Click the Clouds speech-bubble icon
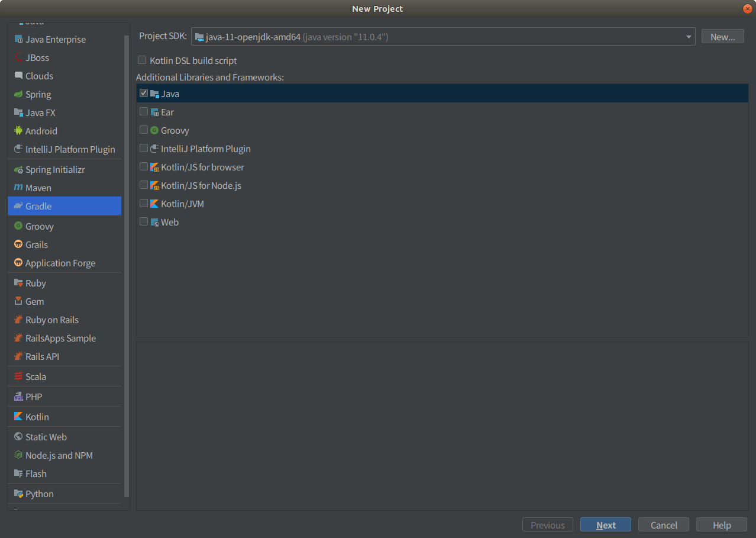Screen dimensions: 756x538 [x=18, y=76]
